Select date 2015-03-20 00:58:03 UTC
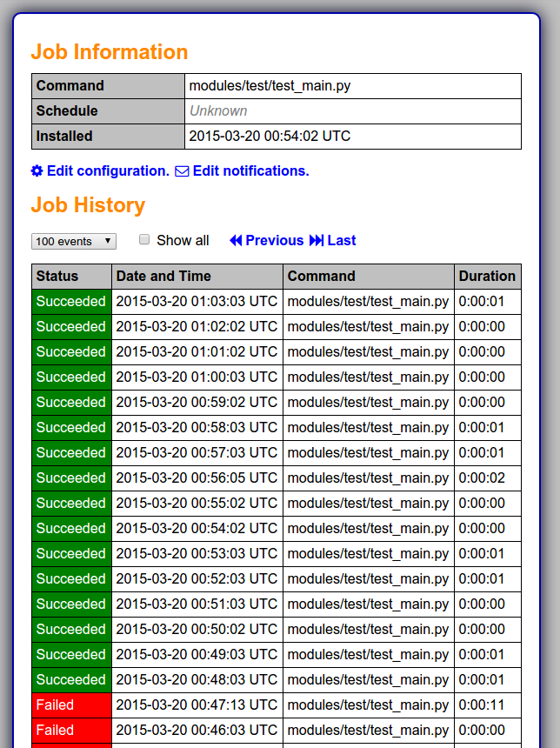This screenshot has width=560, height=748. 197,428
